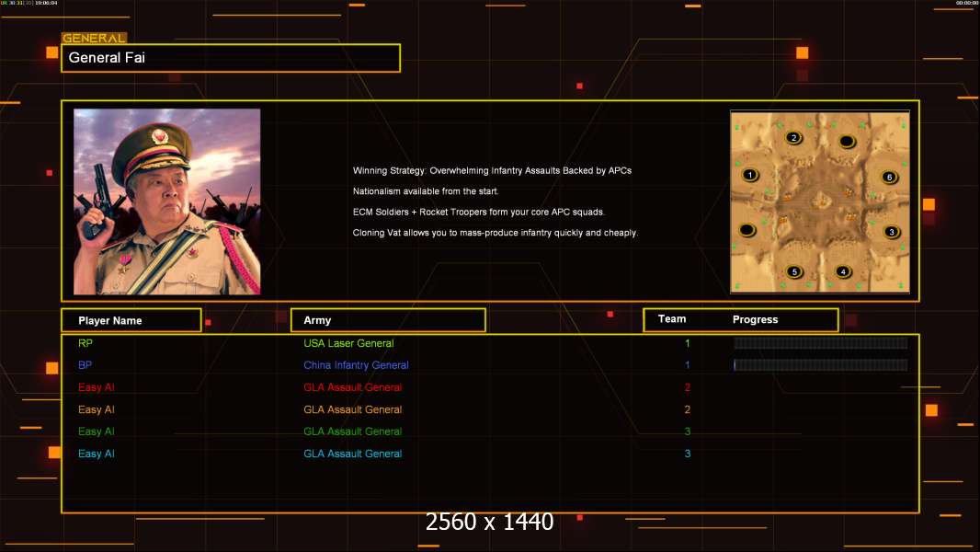
Task: Click the unnumbered start marker beside marker 2
Action: click(847, 142)
